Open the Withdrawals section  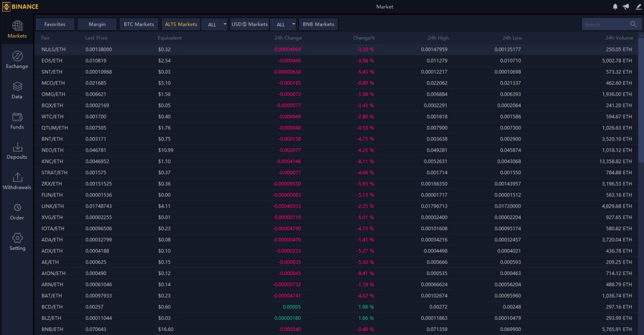point(17,181)
